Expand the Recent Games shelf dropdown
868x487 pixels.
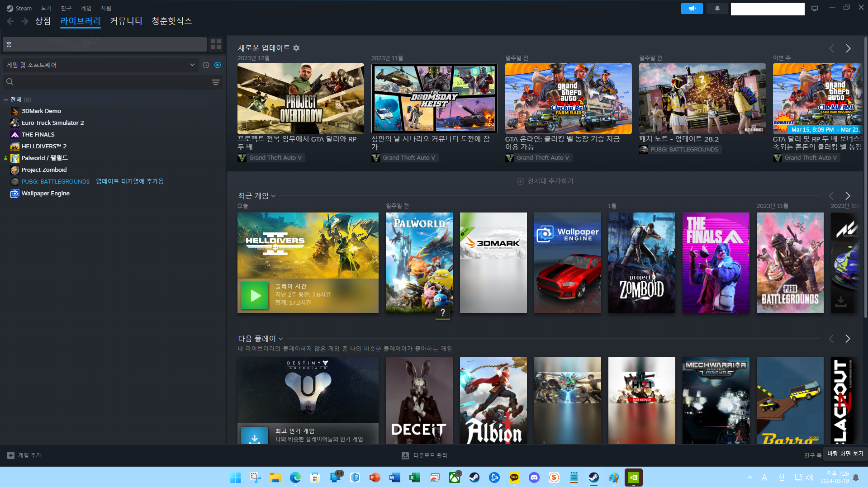273,196
